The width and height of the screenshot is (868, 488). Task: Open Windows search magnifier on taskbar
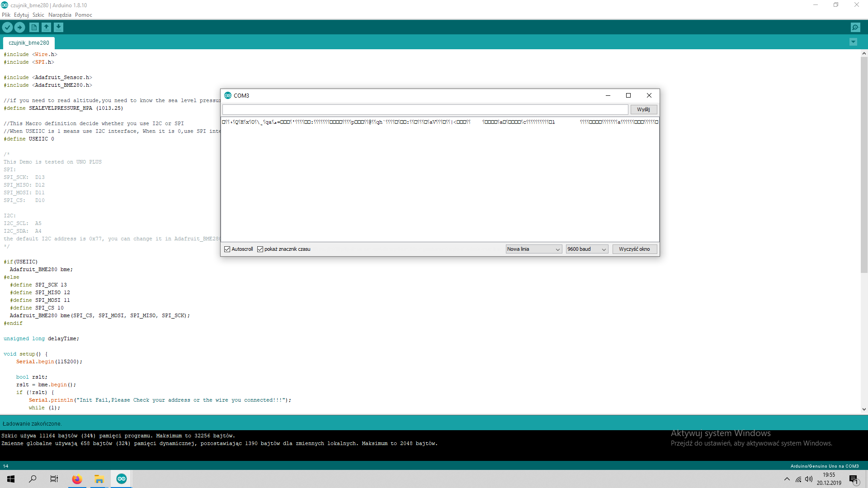[33, 479]
